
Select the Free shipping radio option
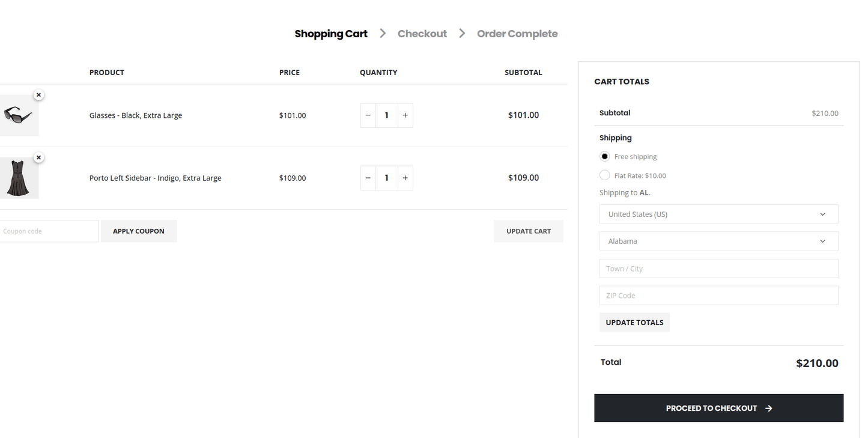click(x=605, y=156)
